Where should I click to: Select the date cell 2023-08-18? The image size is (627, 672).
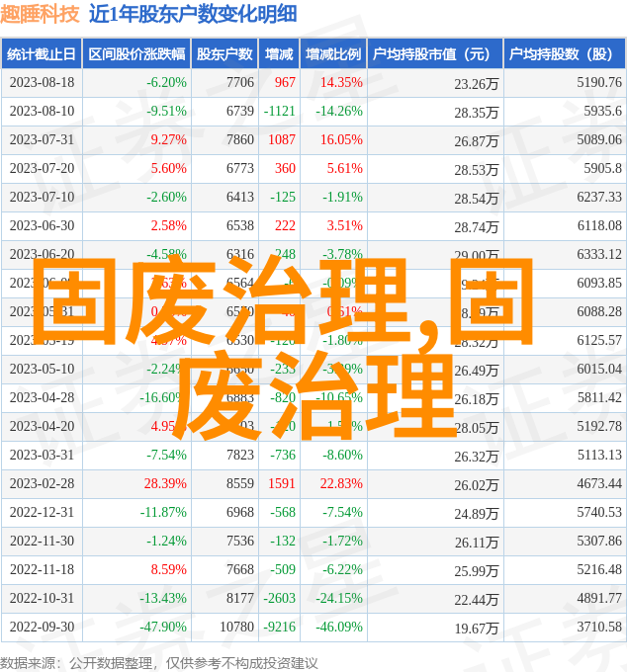click(x=42, y=82)
